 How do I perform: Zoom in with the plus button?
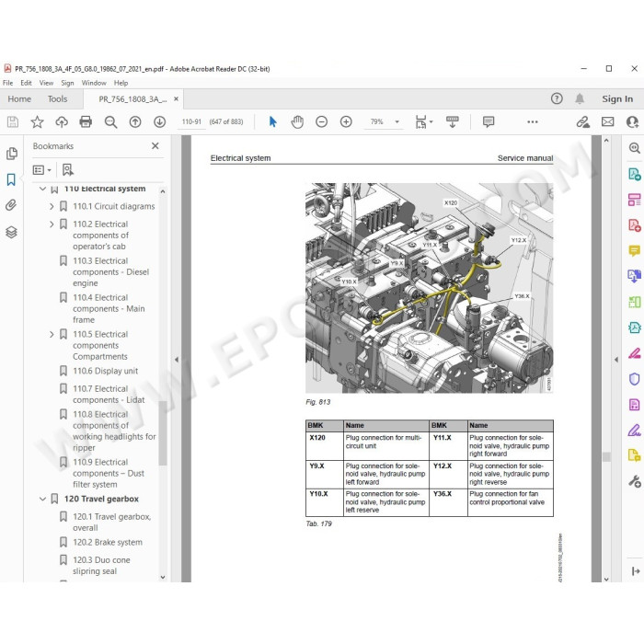click(x=346, y=121)
